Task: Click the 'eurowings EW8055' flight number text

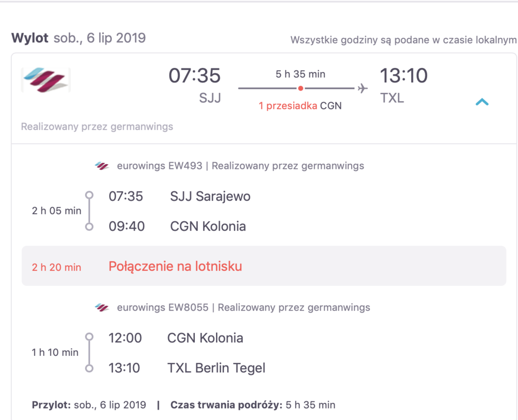Action: point(163,308)
